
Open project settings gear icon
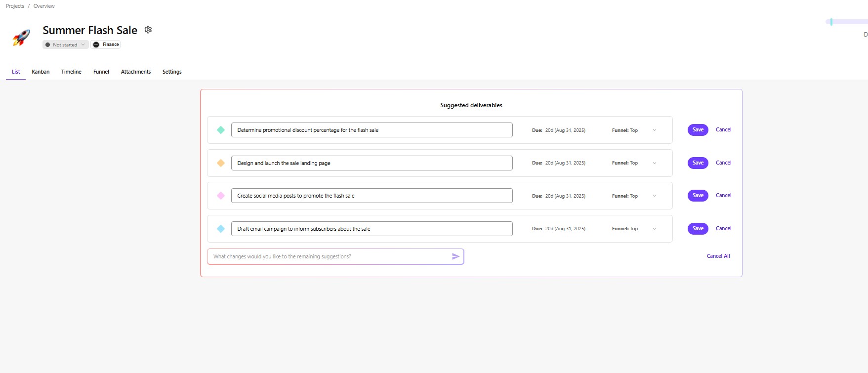tap(148, 30)
